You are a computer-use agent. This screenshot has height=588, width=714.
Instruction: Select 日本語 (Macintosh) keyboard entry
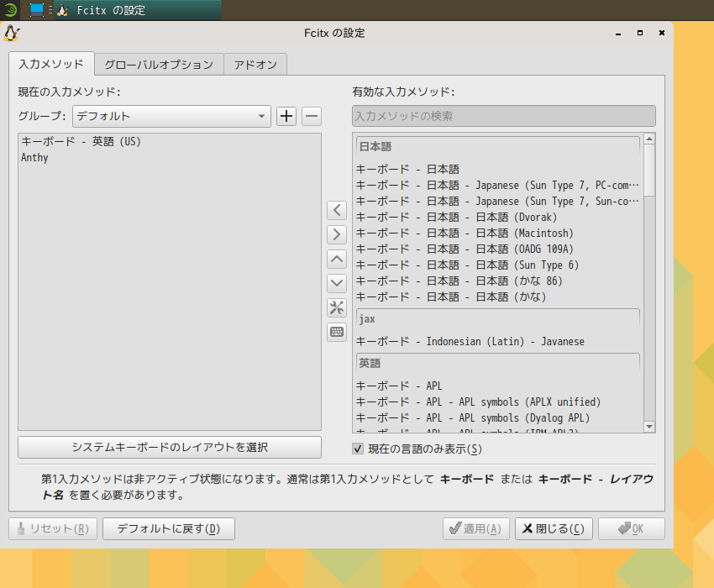point(498,234)
